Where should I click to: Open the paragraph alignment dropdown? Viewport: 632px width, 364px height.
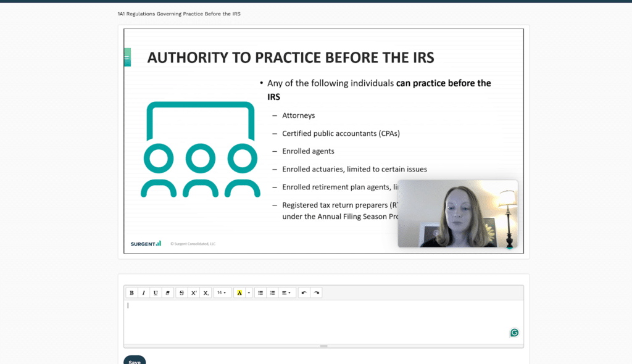click(x=287, y=293)
